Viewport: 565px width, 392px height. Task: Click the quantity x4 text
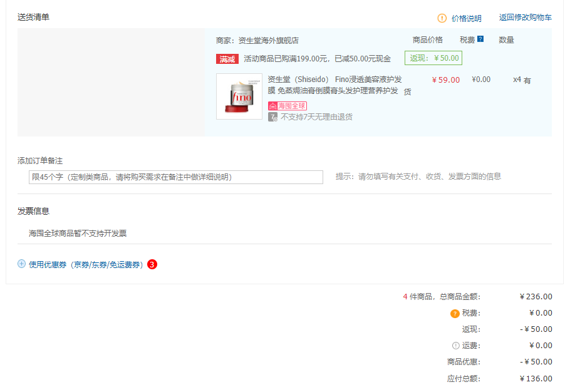pos(517,80)
